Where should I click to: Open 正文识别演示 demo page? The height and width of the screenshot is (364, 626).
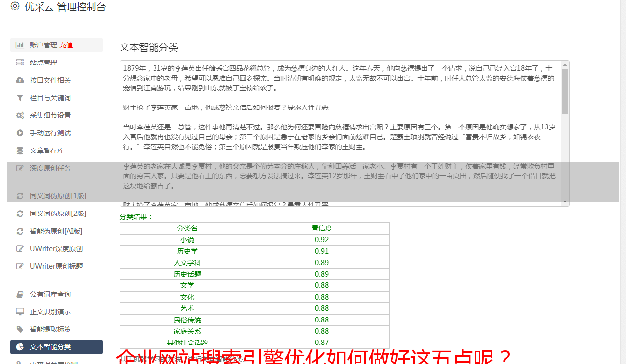[x=56, y=312]
